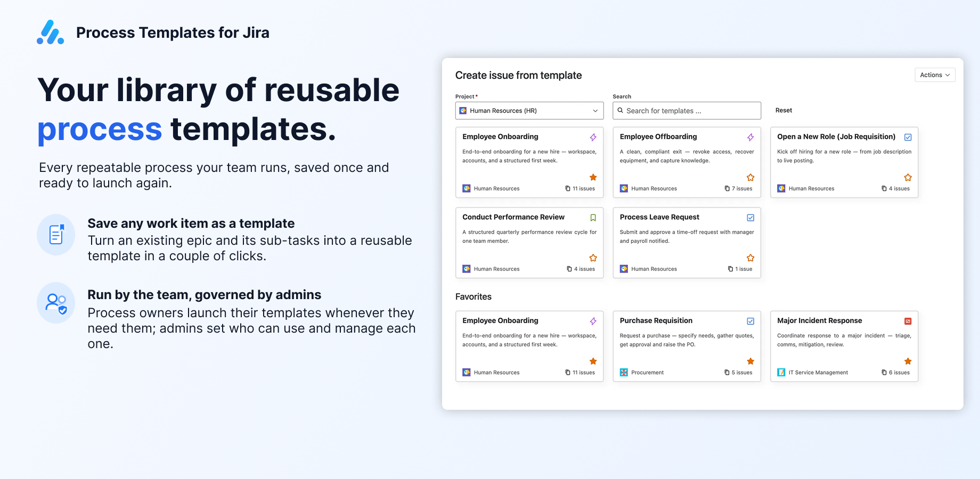Click task checkbox icon on Open a New Role
The image size is (980, 479).
coord(908,137)
